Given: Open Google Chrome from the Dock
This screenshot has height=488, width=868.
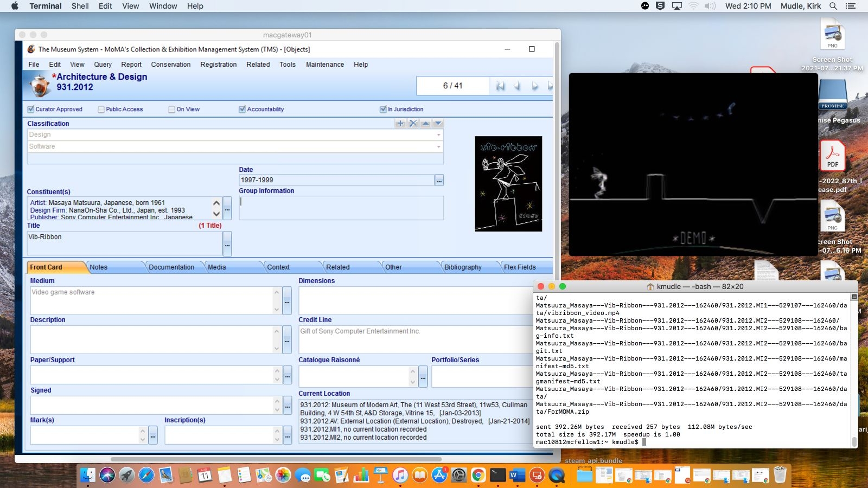Looking at the screenshot, I should click(478, 476).
